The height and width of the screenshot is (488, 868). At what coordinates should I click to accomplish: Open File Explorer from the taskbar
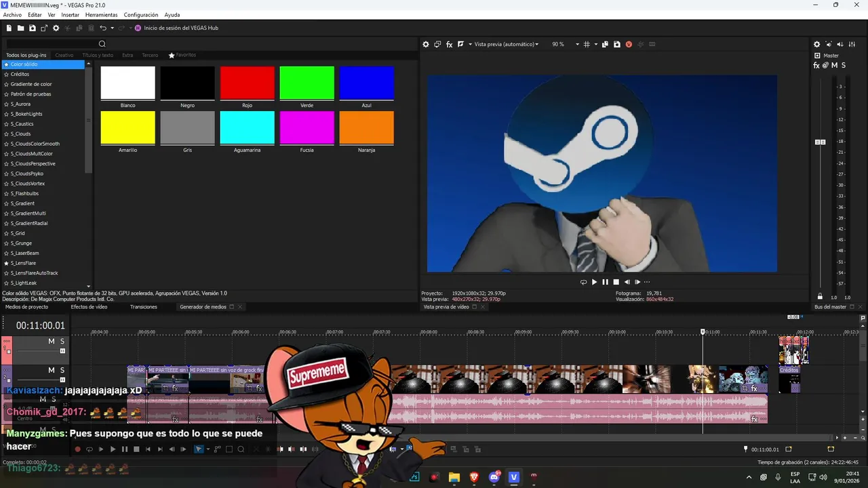(x=454, y=477)
